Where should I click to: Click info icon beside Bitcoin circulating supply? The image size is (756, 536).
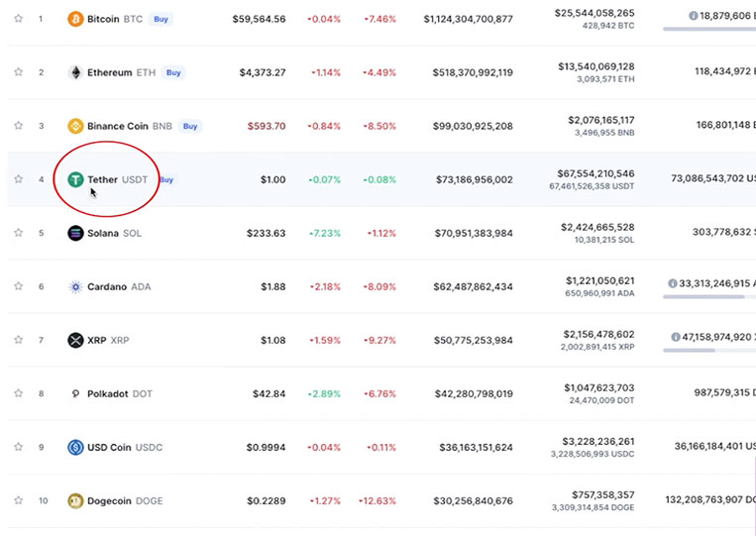pyautogui.click(x=693, y=16)
